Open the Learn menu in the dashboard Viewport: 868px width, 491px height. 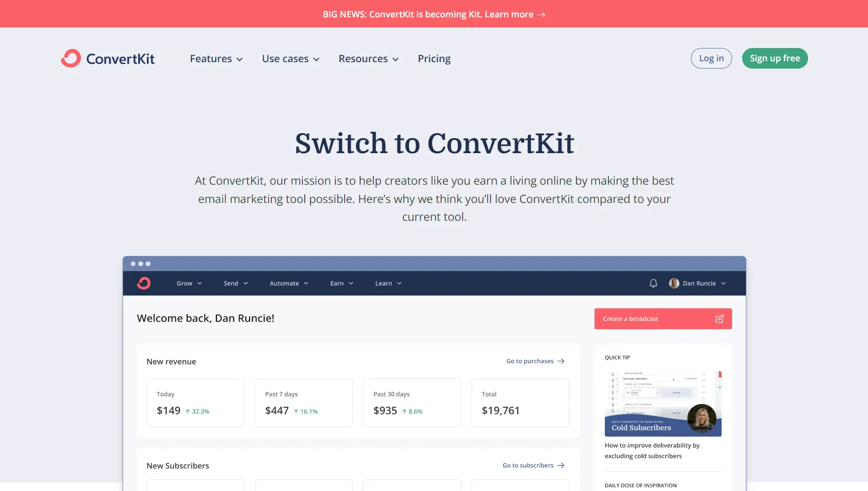point(388,283)
